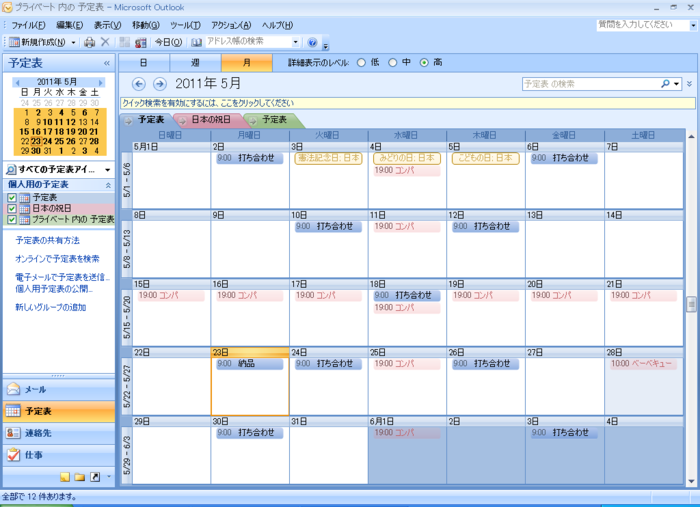Click the Outlook icon in the title bar
Image resolution: width=700 pixels, height=507 pixels.
coord(7,8)
